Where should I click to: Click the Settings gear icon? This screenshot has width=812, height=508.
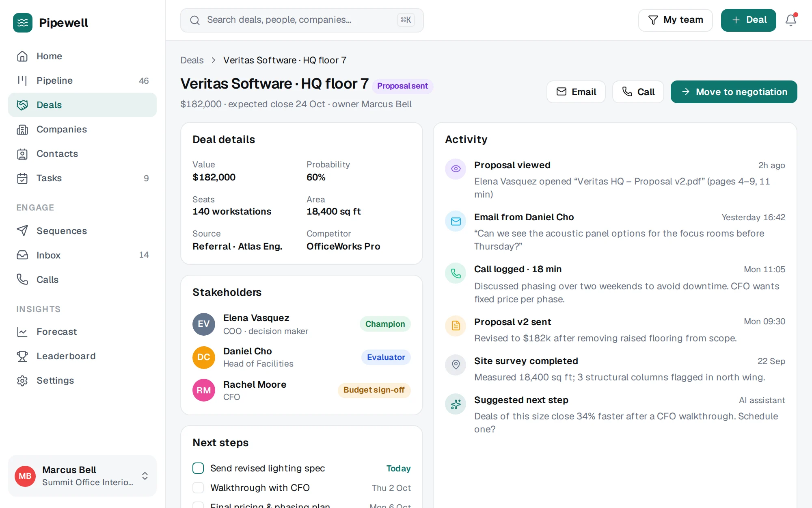[x=22, y=380]
